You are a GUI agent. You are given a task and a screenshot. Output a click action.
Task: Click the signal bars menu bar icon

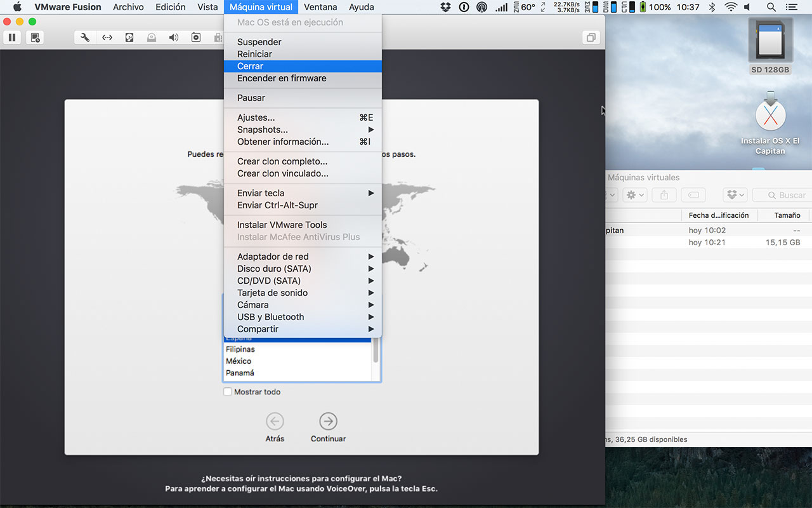(x=501, y=7)
